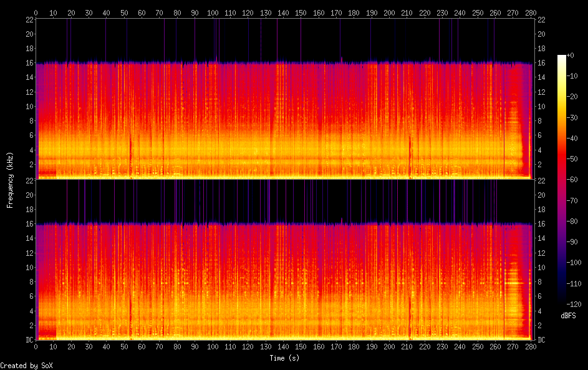Click the "Time (s)" axis label
Image resolution: width=588 pixels, height=370 pixels.
click(284, 358)
